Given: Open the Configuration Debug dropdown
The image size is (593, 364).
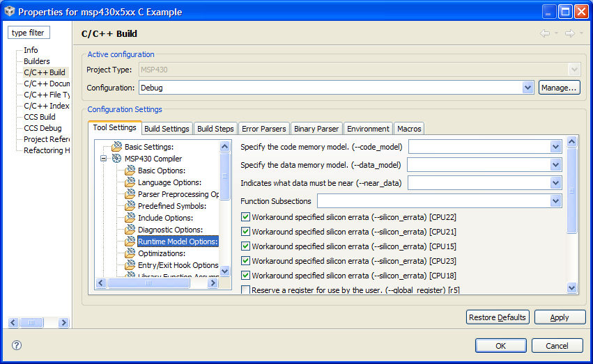Looking at the screenshot, I should pos(527,88).
